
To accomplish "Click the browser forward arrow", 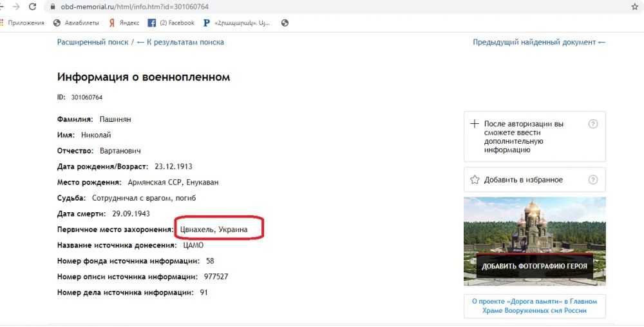I will coord(15,6).
